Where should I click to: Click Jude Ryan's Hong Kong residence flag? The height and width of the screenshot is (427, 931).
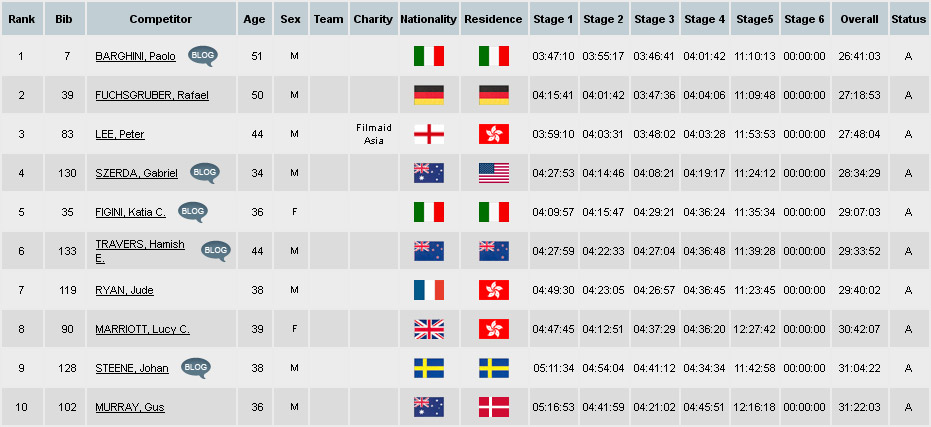click(x=494, y=290)
